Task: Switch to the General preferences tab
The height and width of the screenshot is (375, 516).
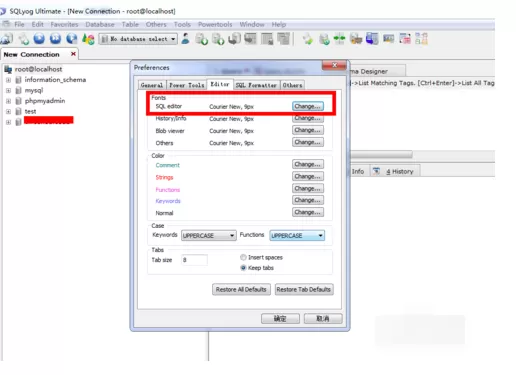Action: click(152, 85)
